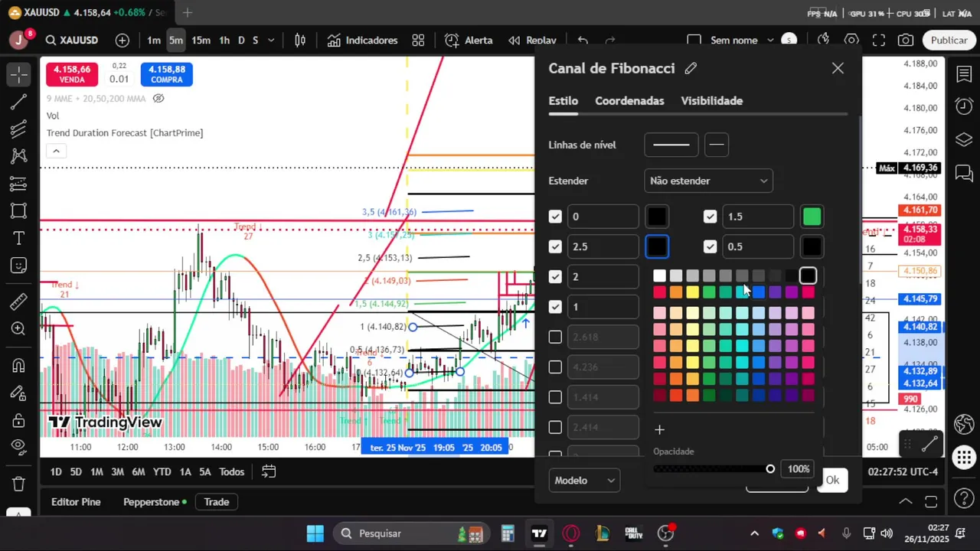Enable the 1.414 level checkbox
The width and height of the screenshot is (980, 551).
pos(555,397)
